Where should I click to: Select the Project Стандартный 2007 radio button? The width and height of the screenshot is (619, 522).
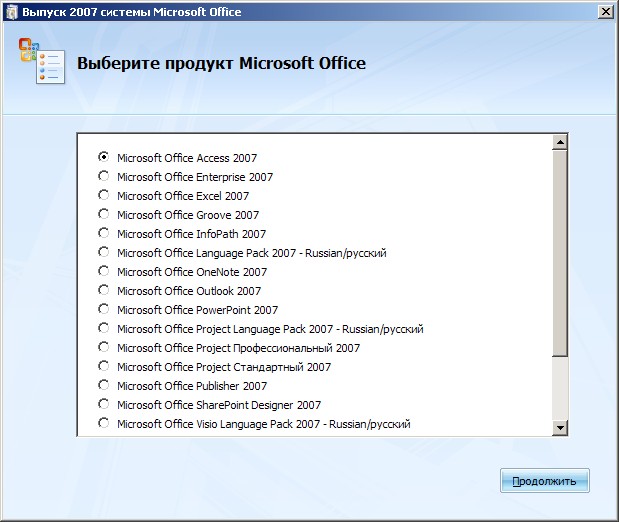[x=103, y=366]
